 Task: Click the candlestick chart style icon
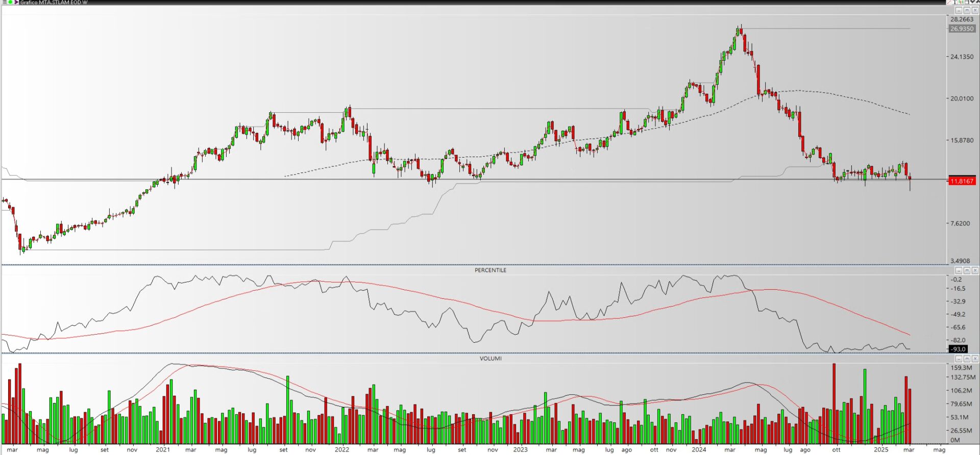pos(961,2)
